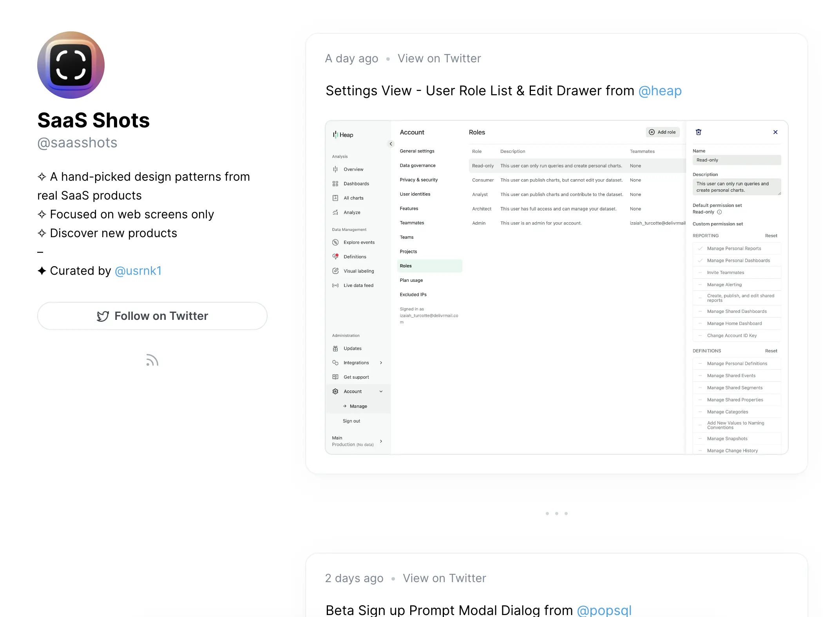Close the role edit drawer
The height and width of the screenshot is (617, 840).
775,132
